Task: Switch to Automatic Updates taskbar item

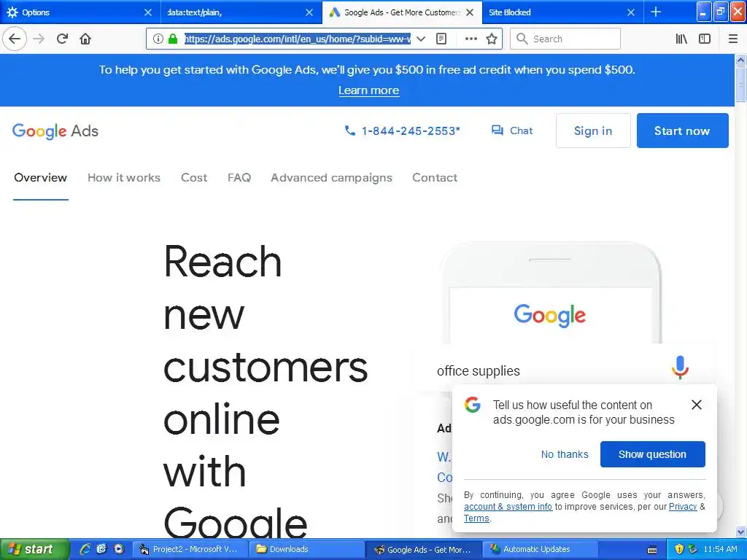Action: click(541, 550)
